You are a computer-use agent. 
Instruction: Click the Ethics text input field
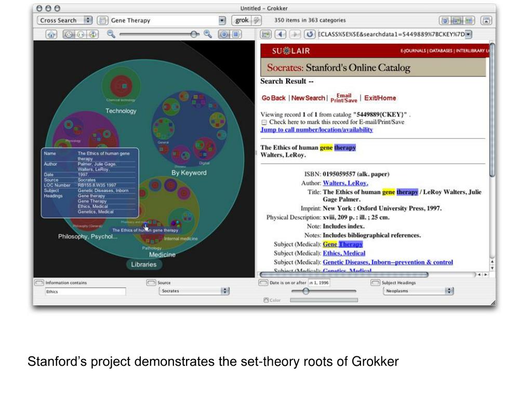tap(85, 291)
